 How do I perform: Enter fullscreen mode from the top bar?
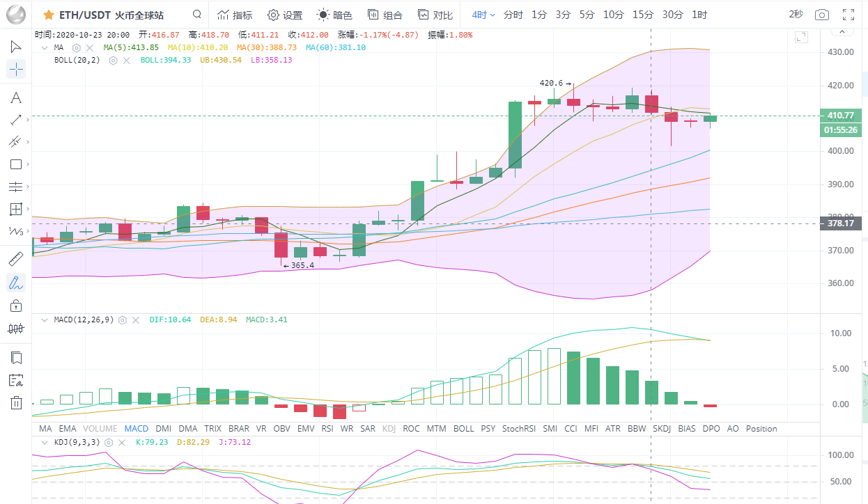(x=848, y=15)
